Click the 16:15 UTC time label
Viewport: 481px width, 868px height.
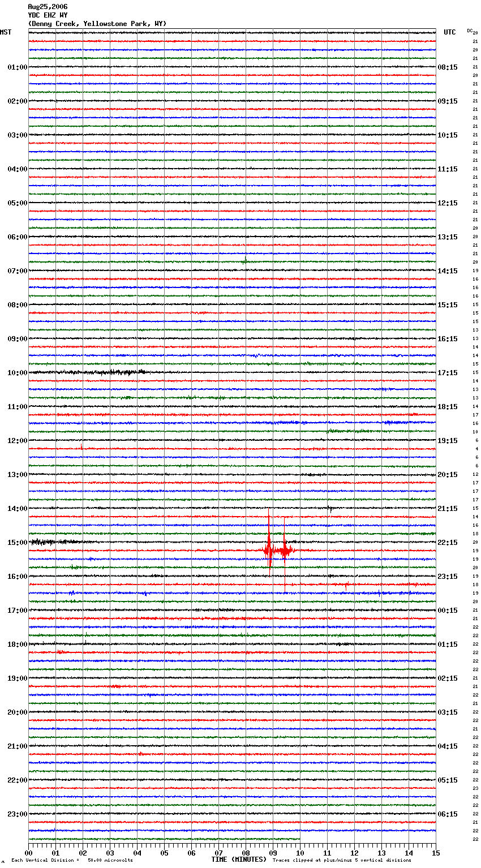coord(448,339)
